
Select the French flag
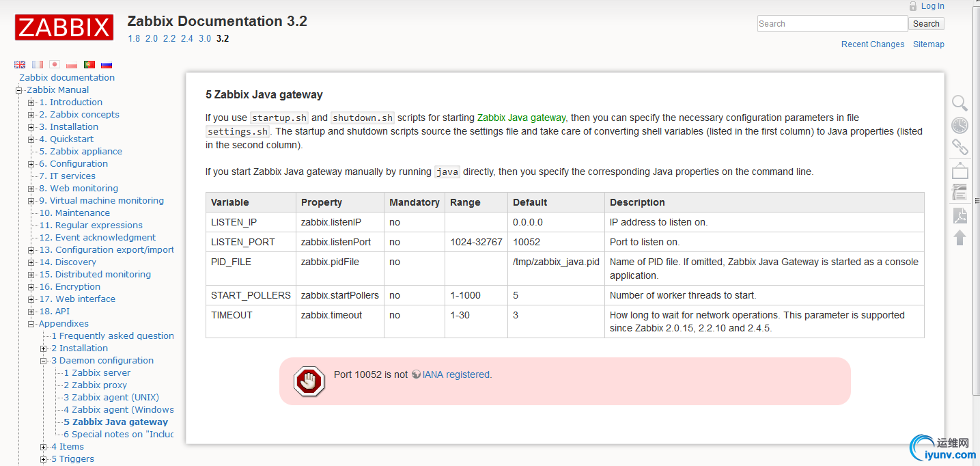pos(38,64)
